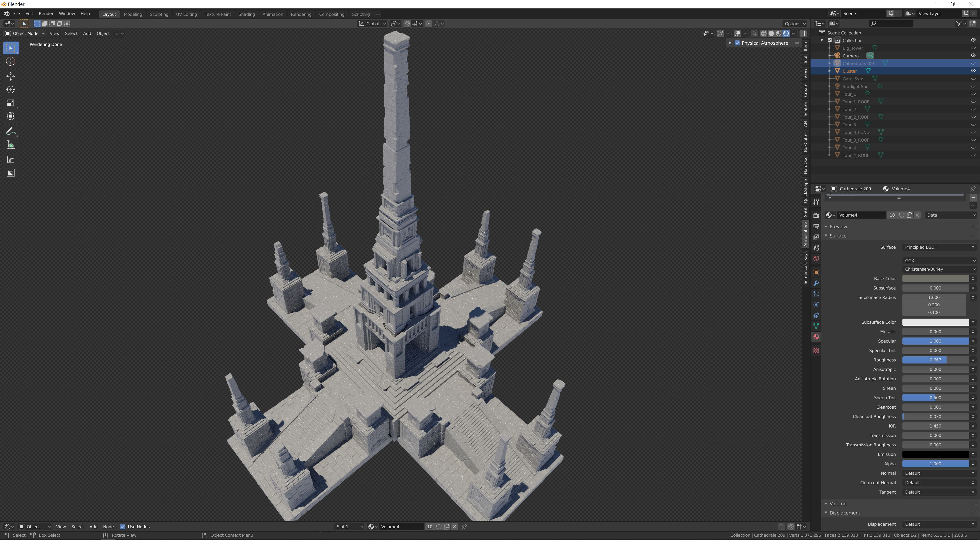
Task: Click the Options button in header
Action: point(795,23)
